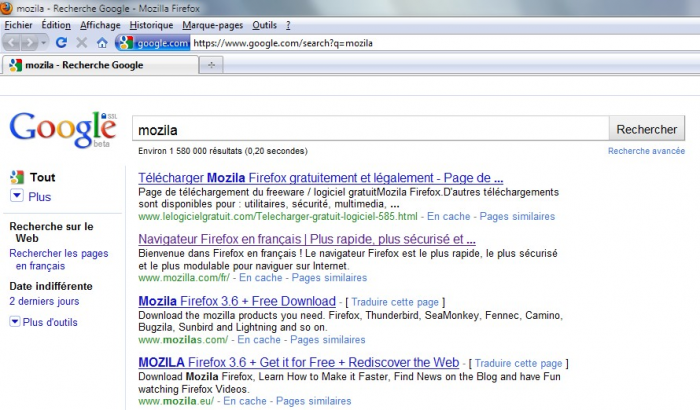Click the 'Recherche sur le Web' heading
The height and width of the screenshot is (410, 700).
coord(51,232)
